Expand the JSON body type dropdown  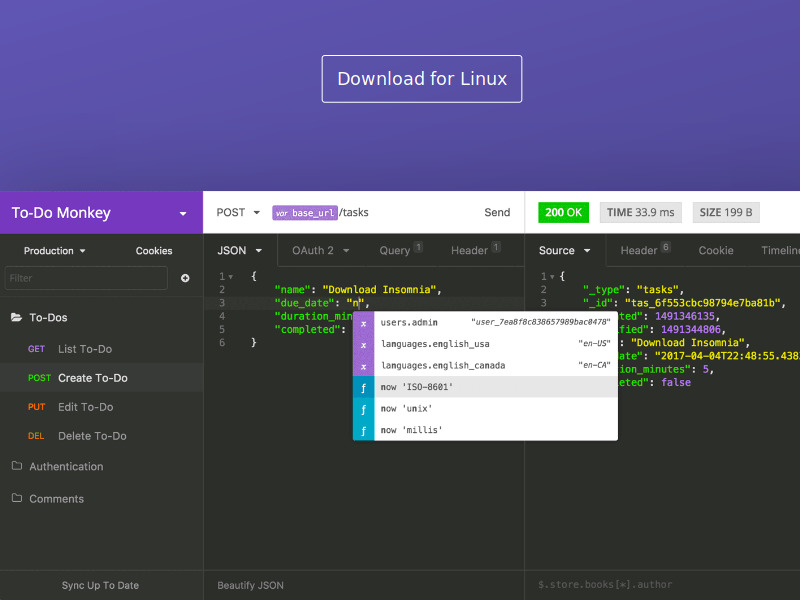pyautogui.click(x=240, y=250)
